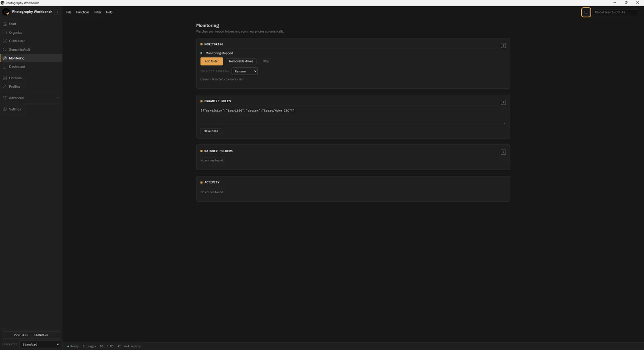This screenshot has height=350, width=644.
Task: Click the Removable drives button
Action: [241, 61]
